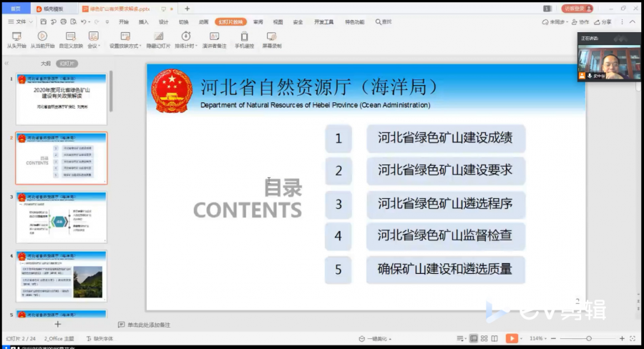Switch to the 开始 ribbon tab
644x349 pixels.
click(124, 21)
